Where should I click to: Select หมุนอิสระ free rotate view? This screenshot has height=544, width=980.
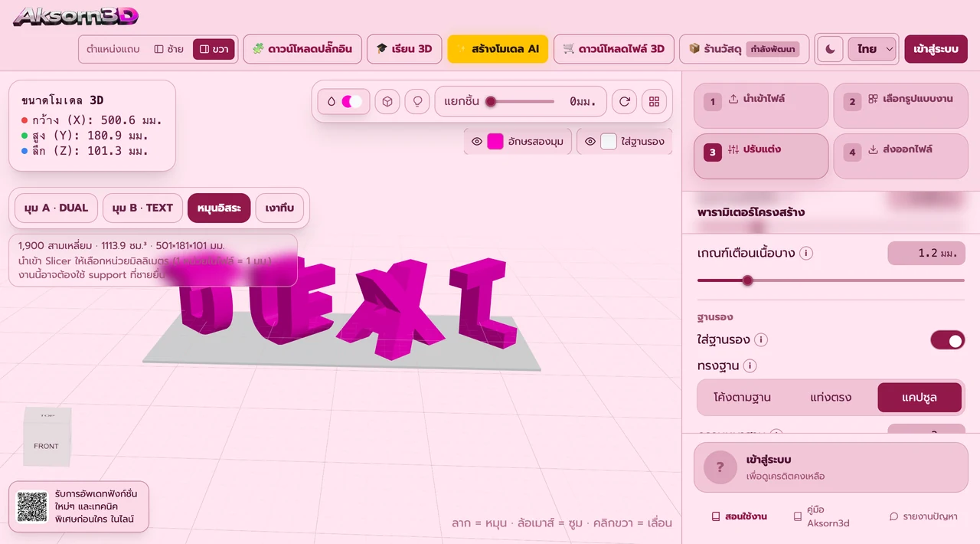[219, 208]
